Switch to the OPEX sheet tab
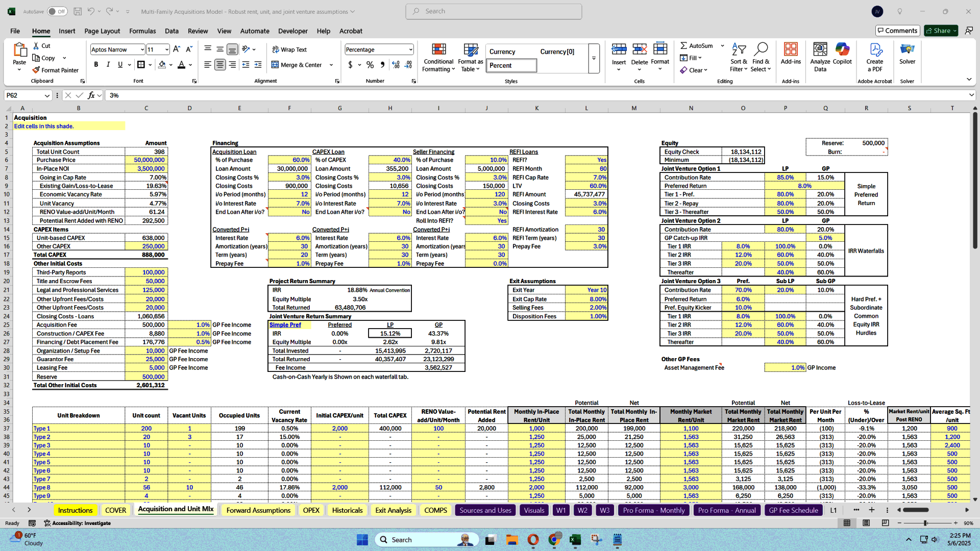980x551 pixels. [x=311, y=510]
